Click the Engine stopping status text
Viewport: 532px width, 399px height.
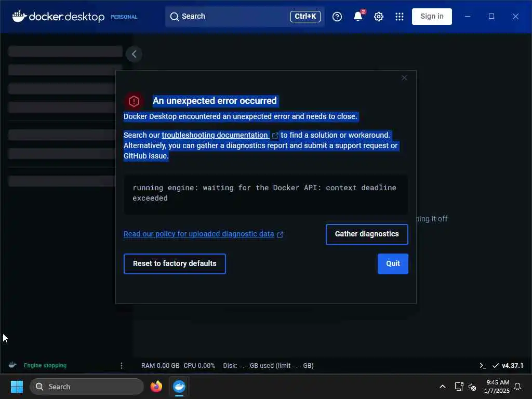[x=45, y=365]
